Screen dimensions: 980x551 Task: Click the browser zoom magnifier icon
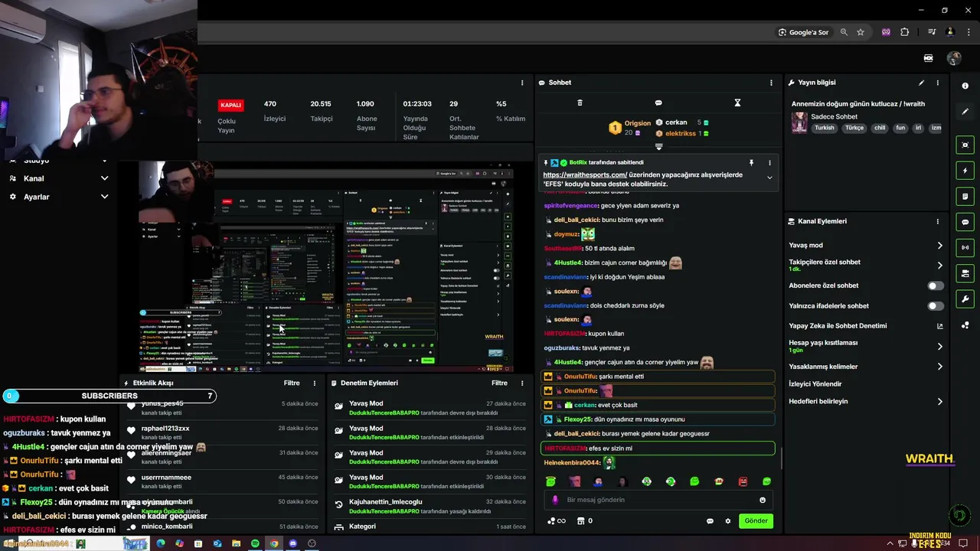844,32
